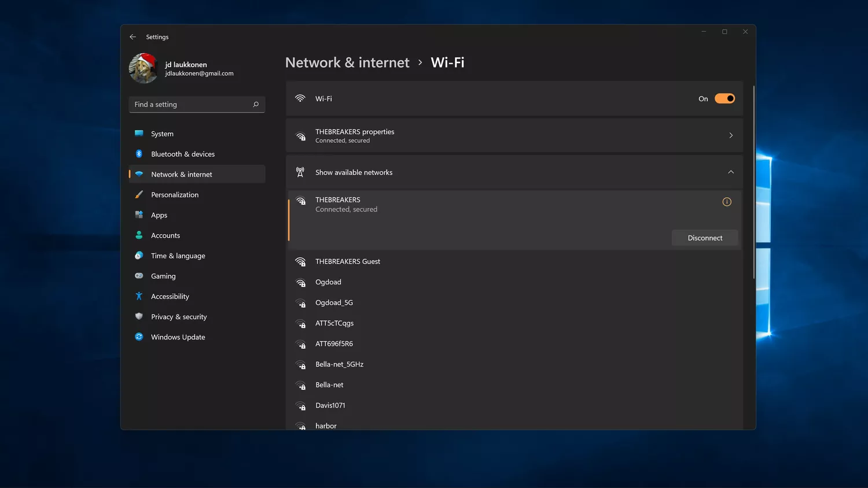Select the Ogdoad_5G network name
The width and height of the screenshot is (868, 488).
pyautogui.click(x=334, y=303)
